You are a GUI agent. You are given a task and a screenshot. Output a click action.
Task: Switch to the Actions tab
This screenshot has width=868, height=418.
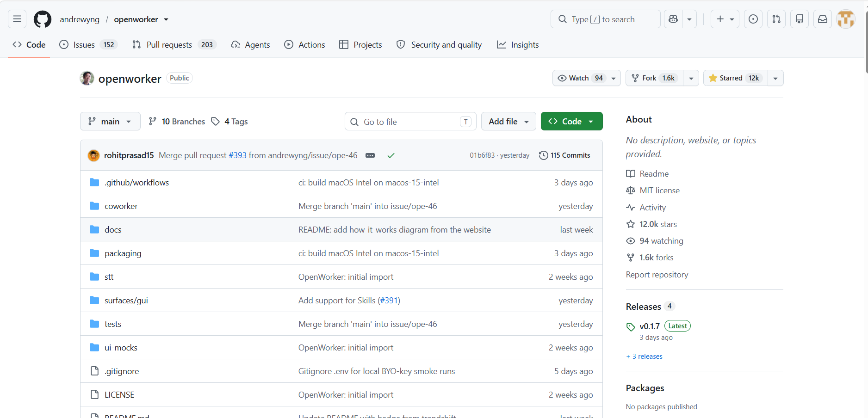coord(304,45)
